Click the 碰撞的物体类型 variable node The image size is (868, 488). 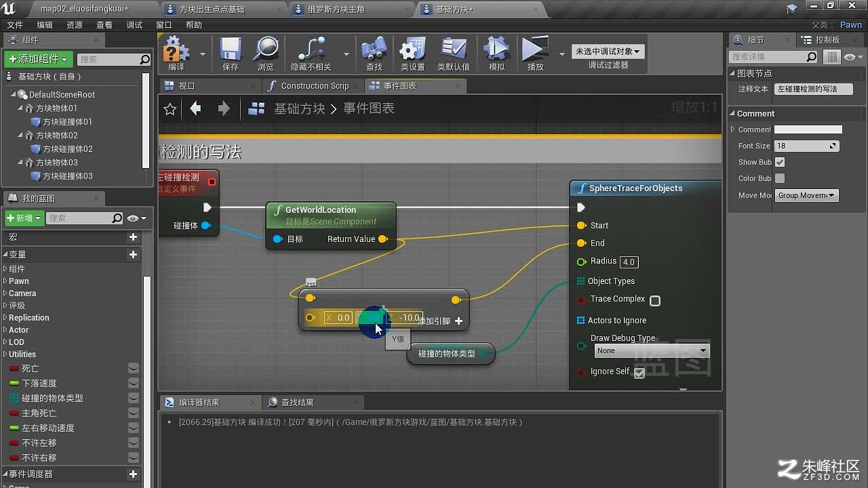click(451, 354)
